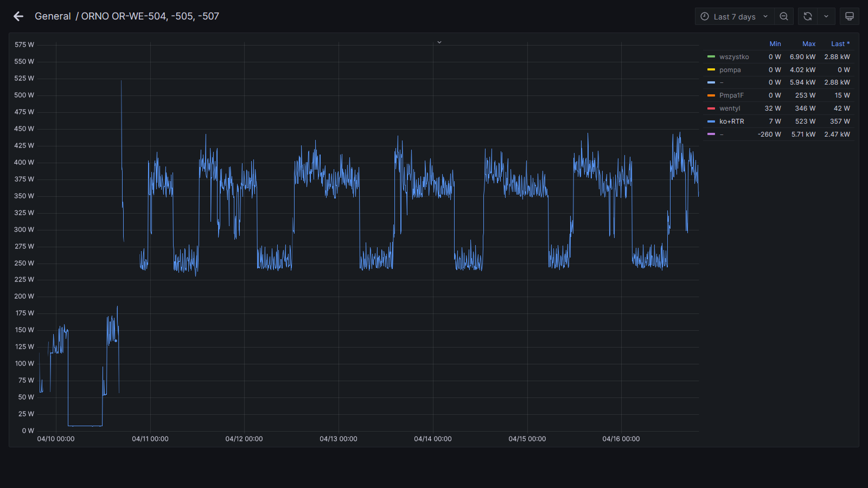Click the ORNO OR-WE-504 dashboard title

pos(150,16)
